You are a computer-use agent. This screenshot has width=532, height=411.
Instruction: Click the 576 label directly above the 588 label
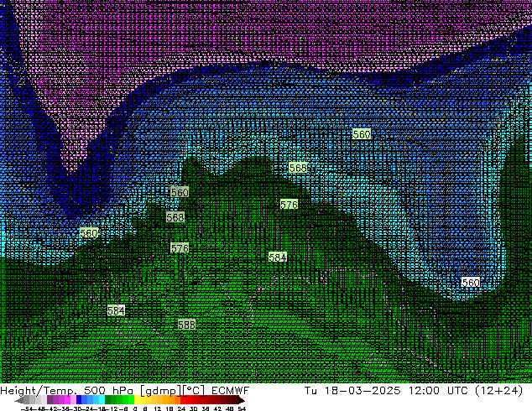point(180,248)
